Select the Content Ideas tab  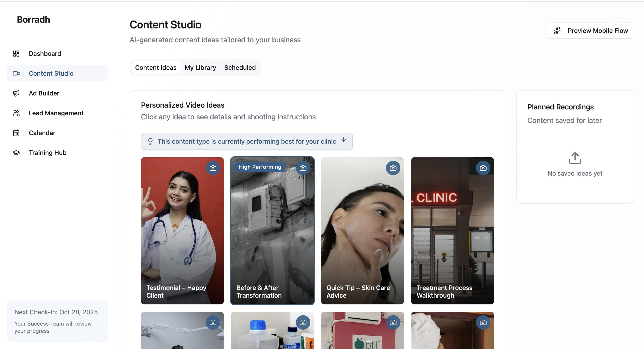(x=156, y=68)
